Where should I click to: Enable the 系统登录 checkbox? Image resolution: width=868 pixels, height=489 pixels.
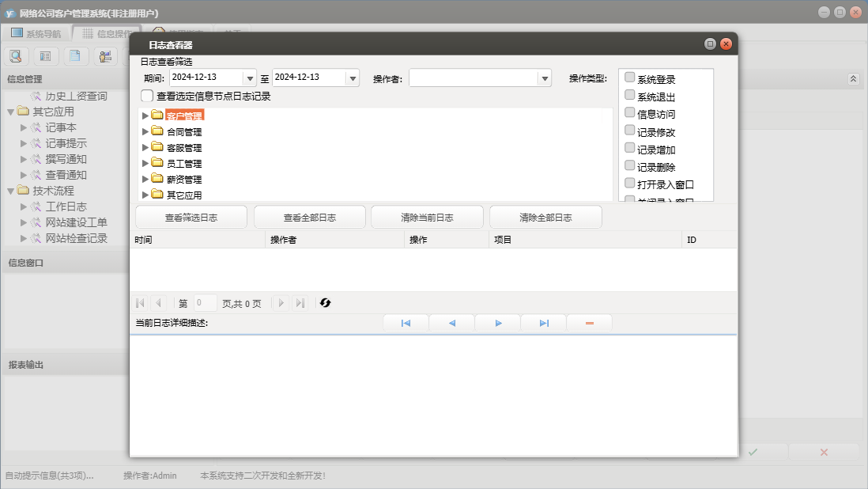[x=630, y=78]
